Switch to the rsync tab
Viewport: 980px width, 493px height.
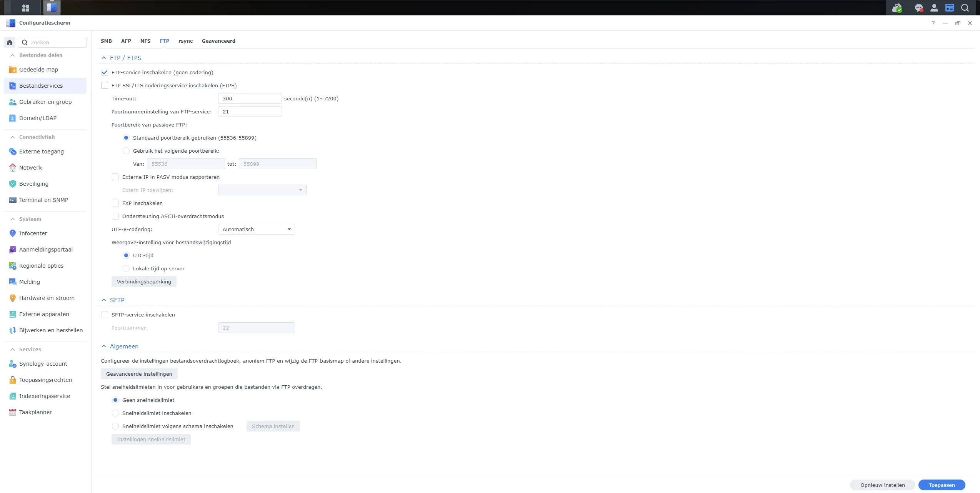(185, 41)
